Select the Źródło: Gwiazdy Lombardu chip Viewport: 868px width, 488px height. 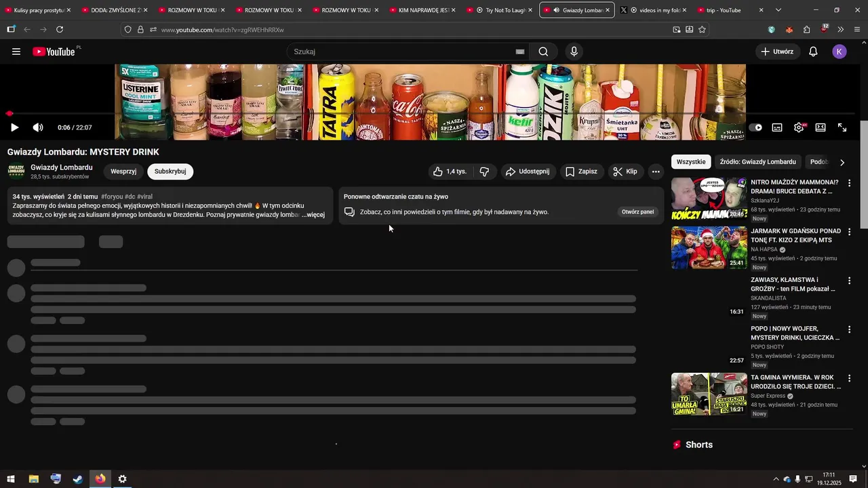click(758, 162)
